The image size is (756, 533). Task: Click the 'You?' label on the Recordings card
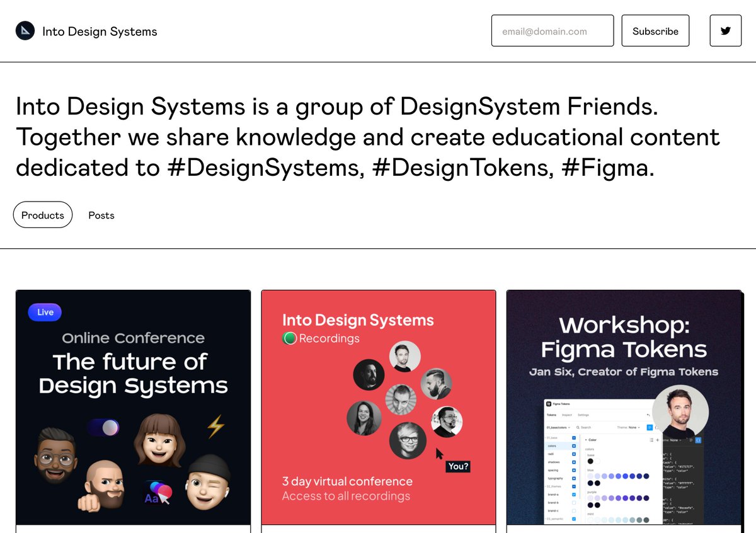tap(458, 466)
